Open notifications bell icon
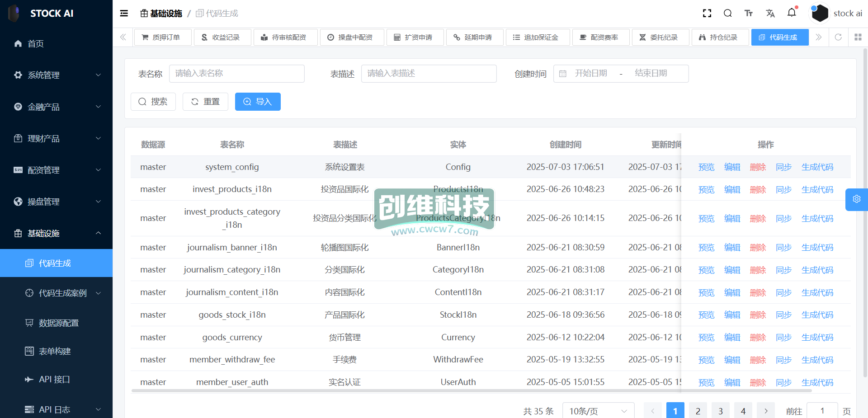Viewport: 868px width, 418px height. coord(792,13)
